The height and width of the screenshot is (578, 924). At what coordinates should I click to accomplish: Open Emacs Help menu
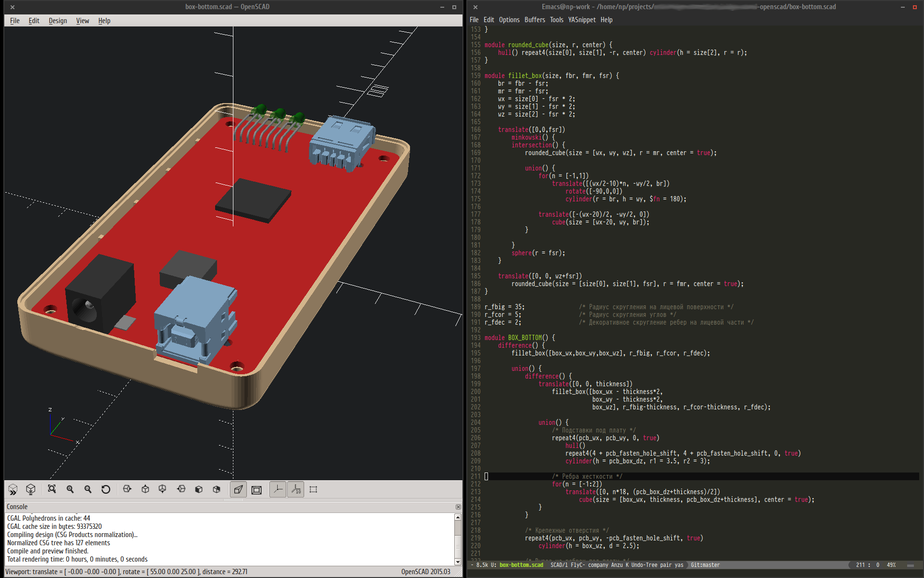pyautogui.click(x=606, y=20)
